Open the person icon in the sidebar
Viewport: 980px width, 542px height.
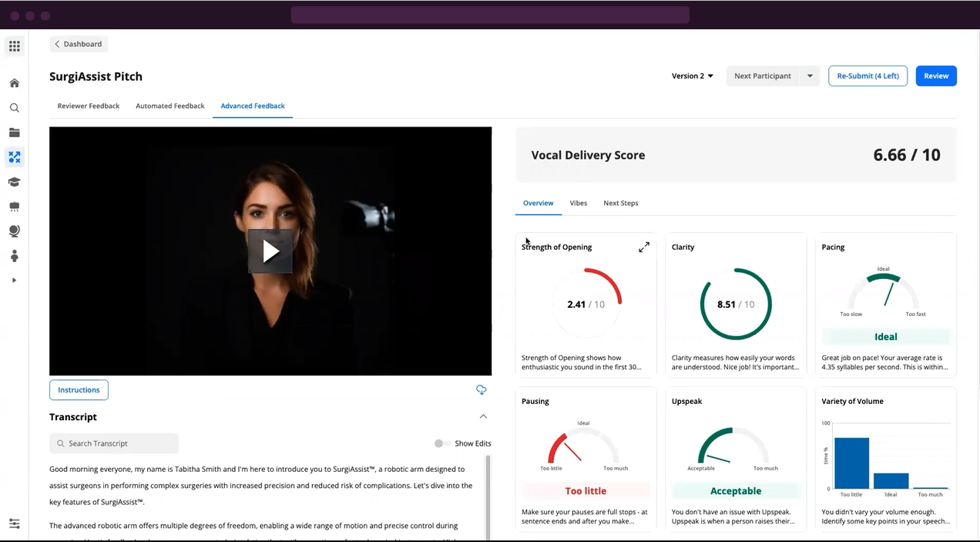click(14, 256)
